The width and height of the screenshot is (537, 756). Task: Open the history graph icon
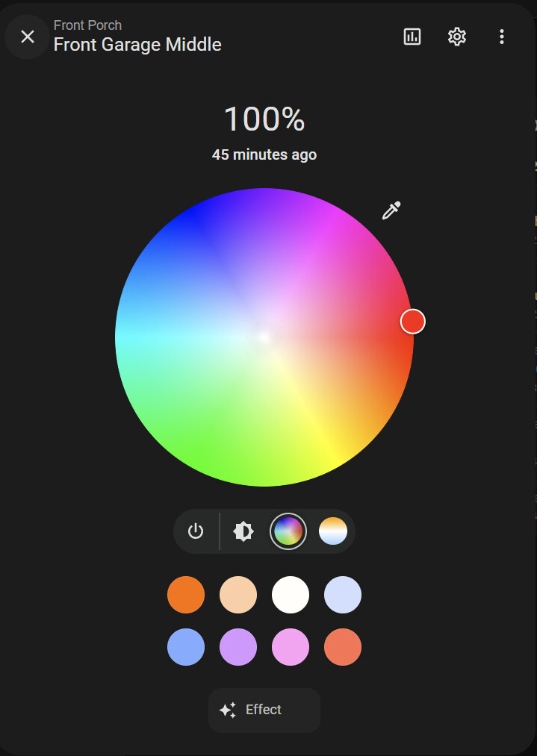(412, 37)
